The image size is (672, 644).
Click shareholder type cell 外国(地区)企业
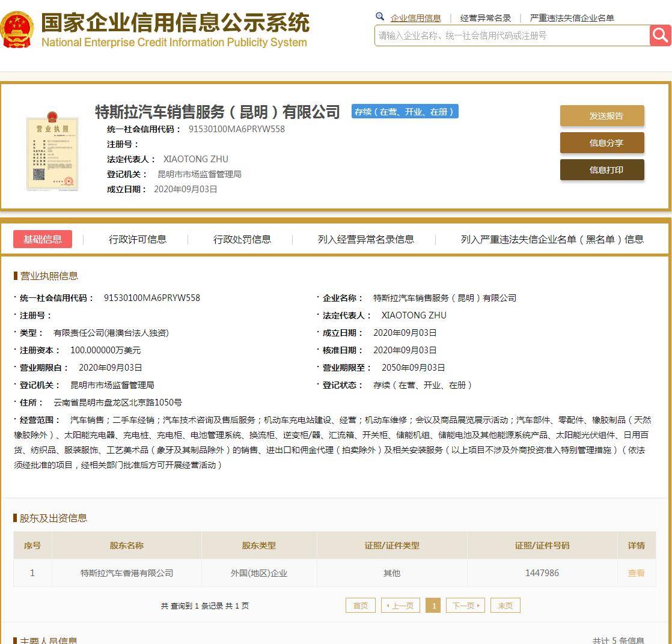point(259,573)
